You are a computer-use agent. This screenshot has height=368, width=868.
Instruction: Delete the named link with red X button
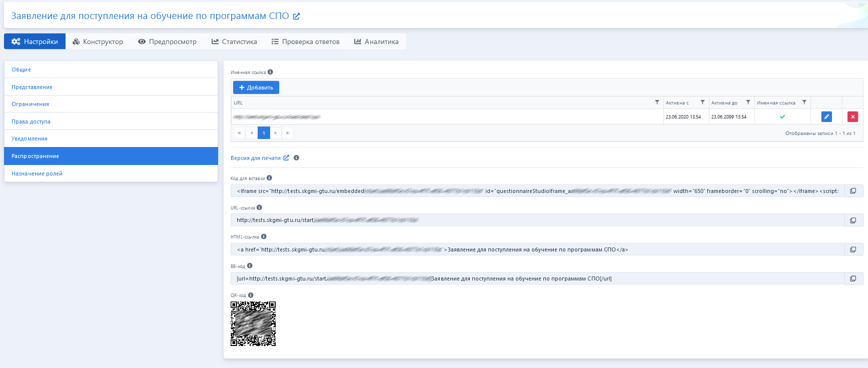[x=852, y=116]
